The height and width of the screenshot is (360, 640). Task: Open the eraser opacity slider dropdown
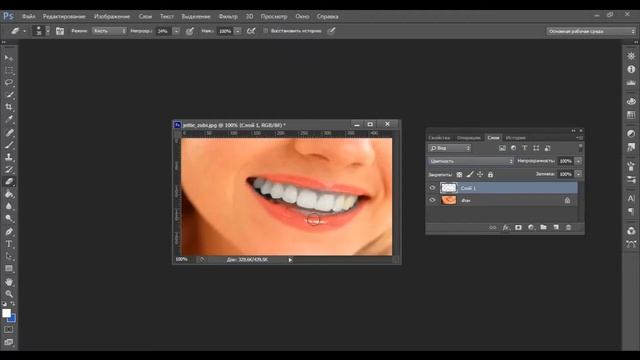(177, 31)
